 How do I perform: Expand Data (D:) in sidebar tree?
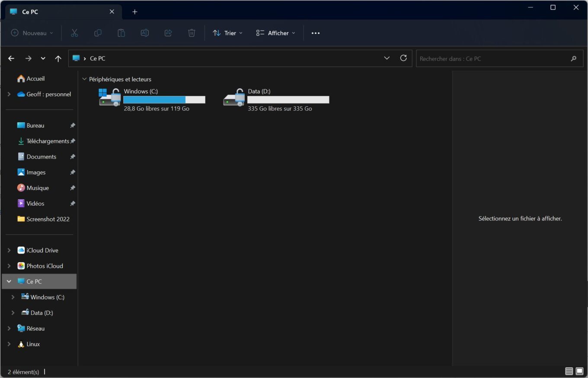click(x=13, y=312)
